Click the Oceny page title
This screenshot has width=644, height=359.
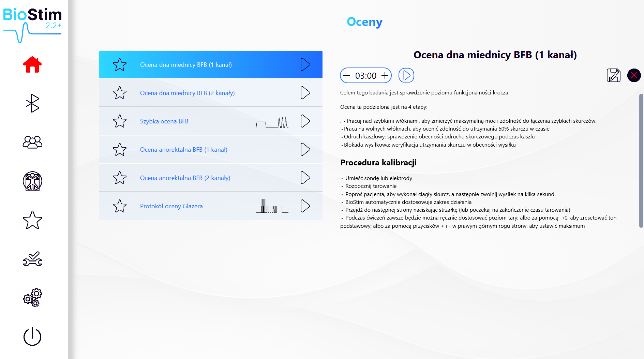364,22
